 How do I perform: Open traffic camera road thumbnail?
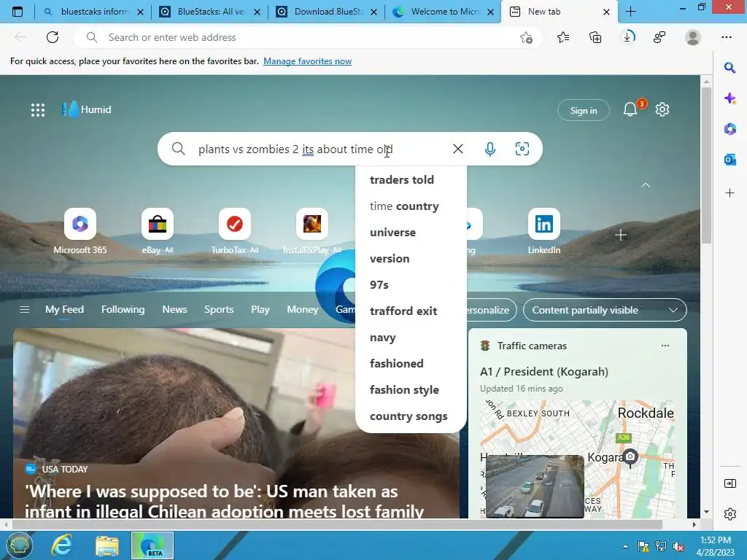(x=535, y=486)
